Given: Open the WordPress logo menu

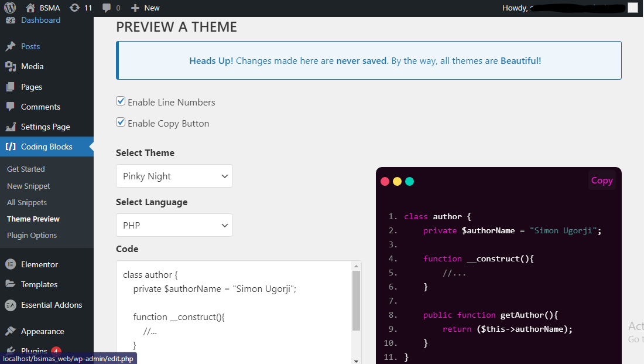Looking at the screenshot, I should (x=10, y=8).
